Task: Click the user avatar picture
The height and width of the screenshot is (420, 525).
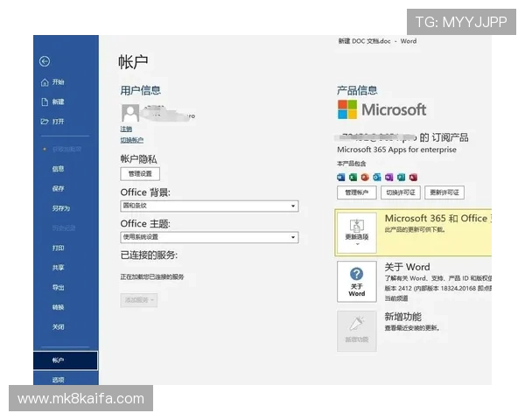Action: [x=130, y=113]
